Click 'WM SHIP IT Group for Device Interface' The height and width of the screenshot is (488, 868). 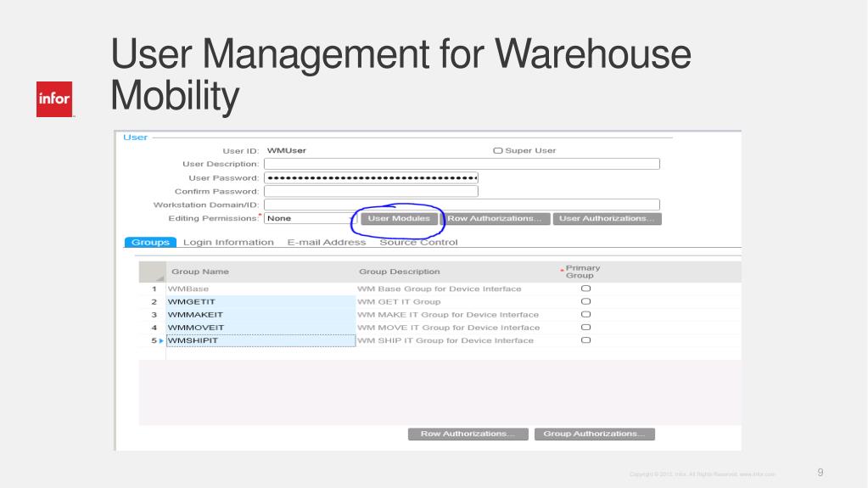tap(445, 340)
